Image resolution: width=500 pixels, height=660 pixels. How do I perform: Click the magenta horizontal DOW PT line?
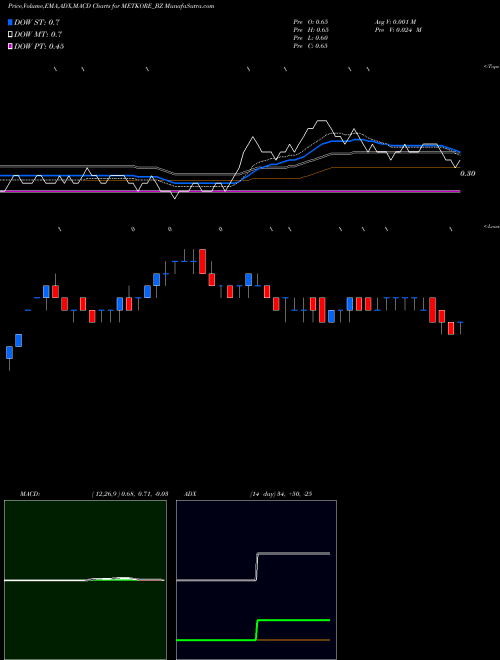click(230, 192)
